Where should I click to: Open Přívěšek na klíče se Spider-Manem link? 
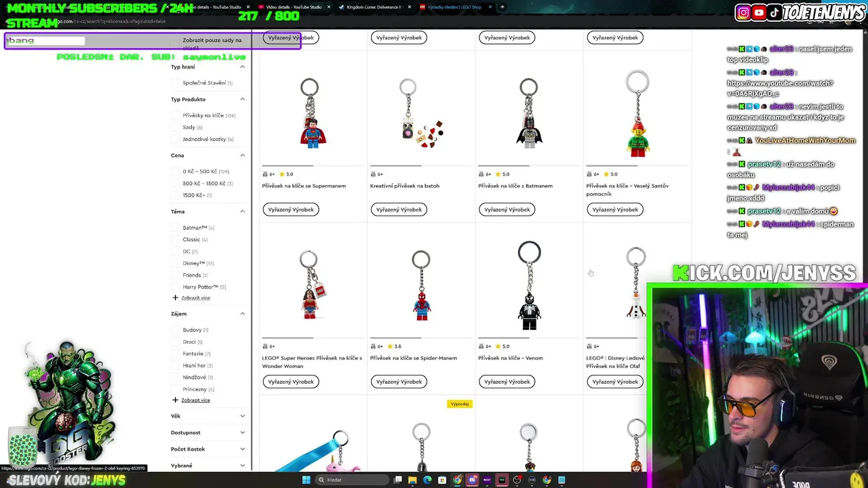(414, 358)
